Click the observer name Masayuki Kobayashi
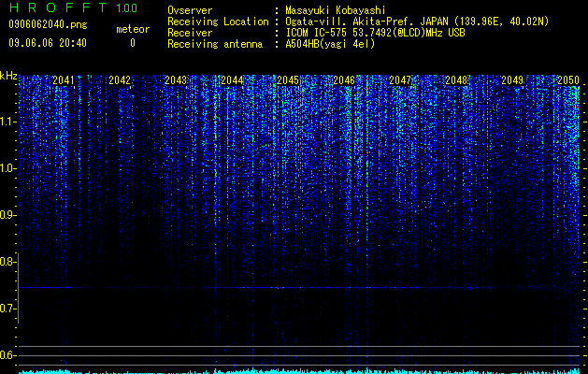588x374 pixels. point(336,10)
